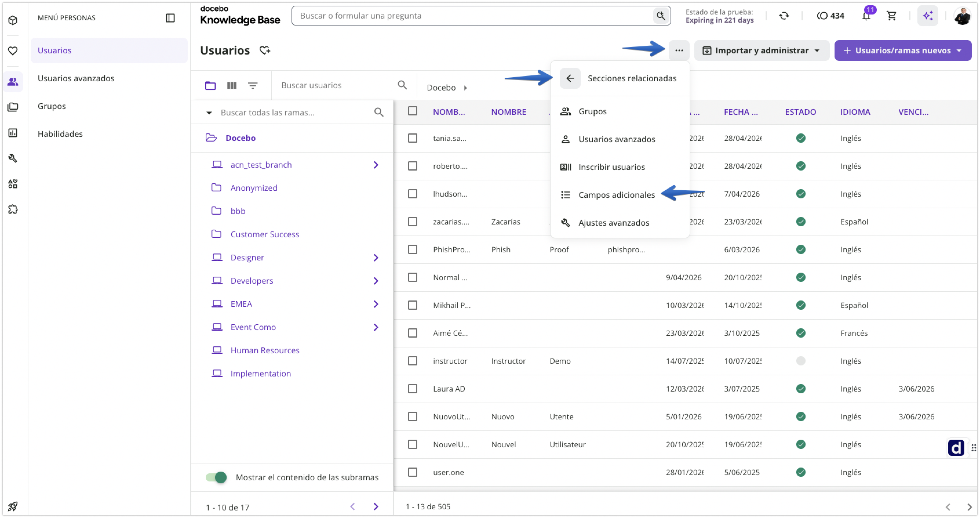Image resolution: width=980 pixels, height=518 pixels.
Task: Go to next page of users table
Action: click(969, 507)
